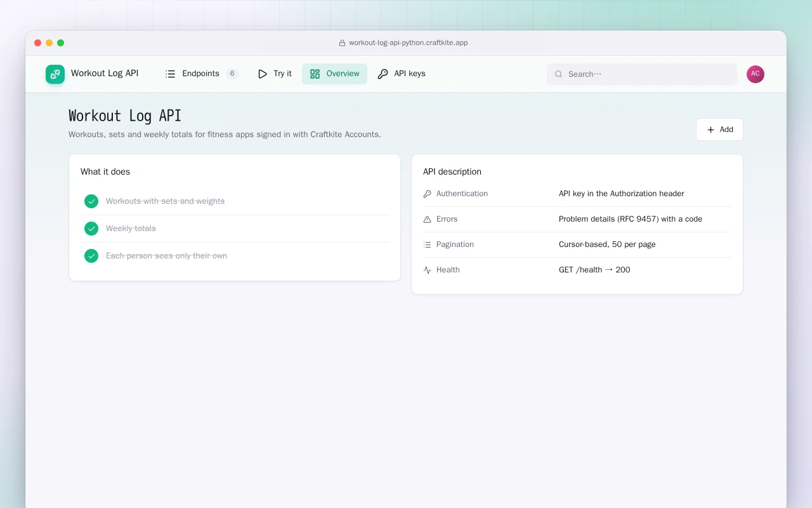Click the Errors warning triangle icon

tap(427, 219)
